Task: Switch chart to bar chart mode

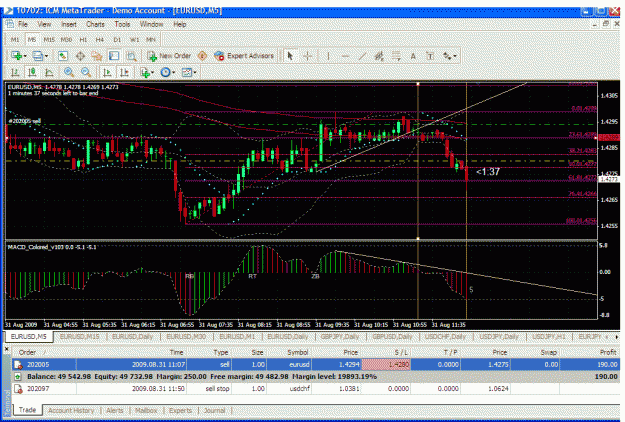Action: [15, 72]
